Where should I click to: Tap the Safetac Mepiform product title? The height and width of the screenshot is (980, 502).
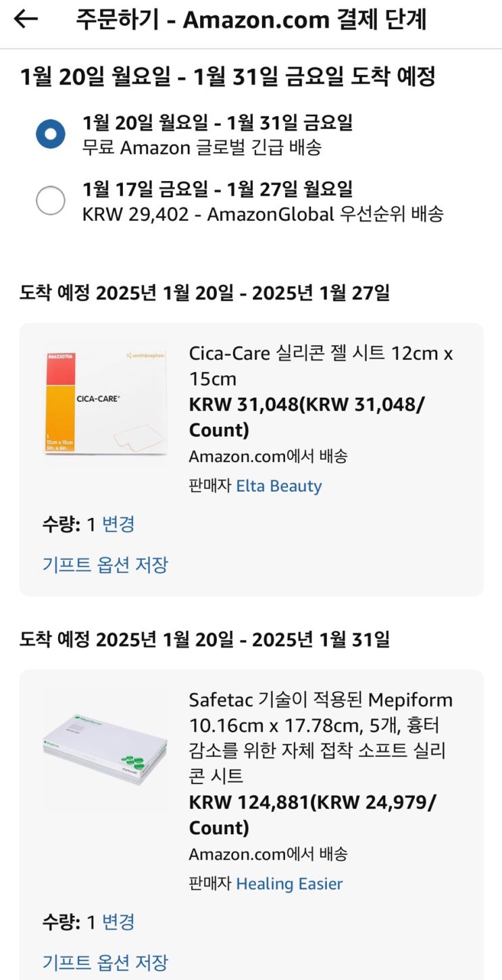(321, 738)
